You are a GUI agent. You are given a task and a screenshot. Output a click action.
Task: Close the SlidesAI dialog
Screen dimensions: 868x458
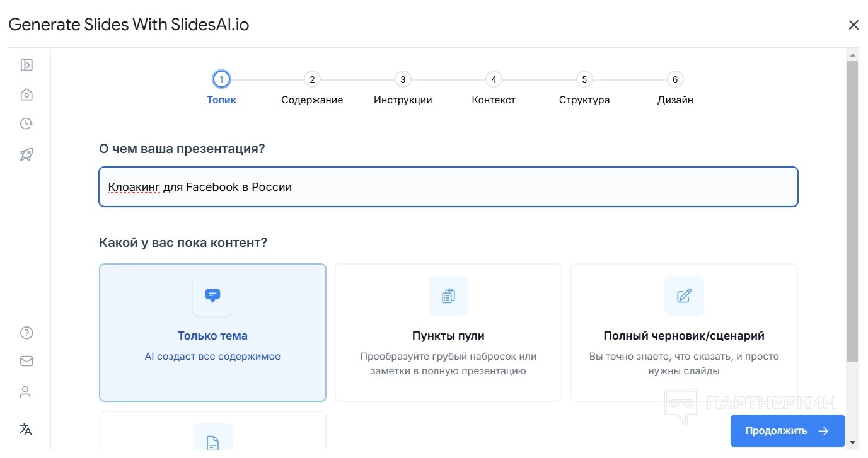854,25
